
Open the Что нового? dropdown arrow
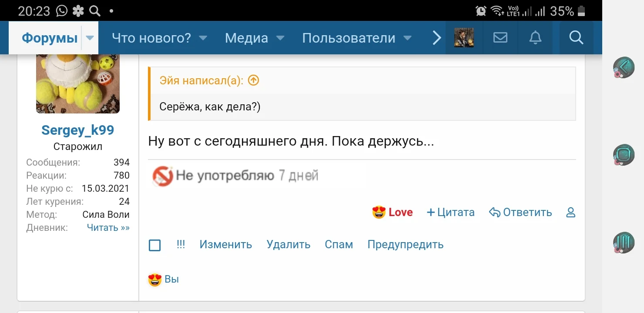[x=203, y=38]
